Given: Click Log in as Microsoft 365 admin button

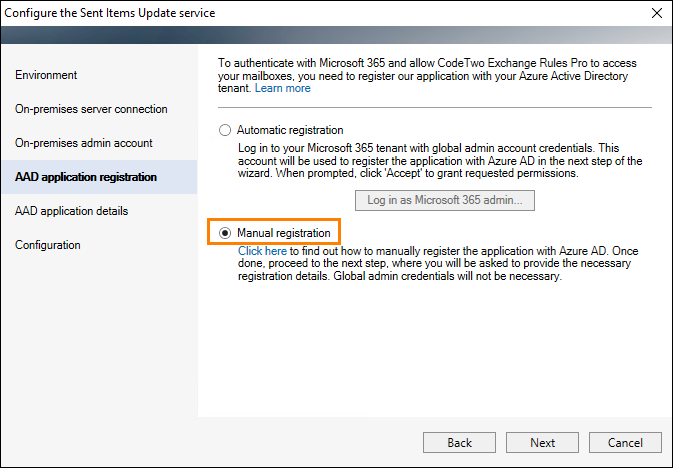Looking at the screenshot, I should [x=445, y=201].
